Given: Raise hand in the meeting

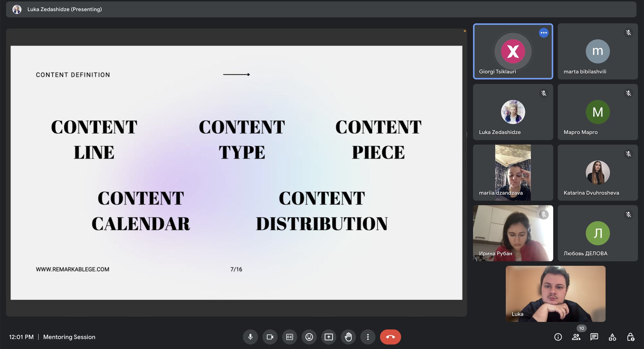Looking at the screenshot, I should point(348,337).
